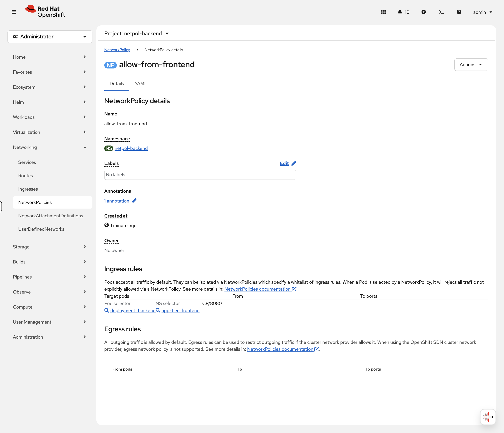This screenshot has width=504, height=433.
Task: Open the quick create plus icon
Action: (424, 12)
